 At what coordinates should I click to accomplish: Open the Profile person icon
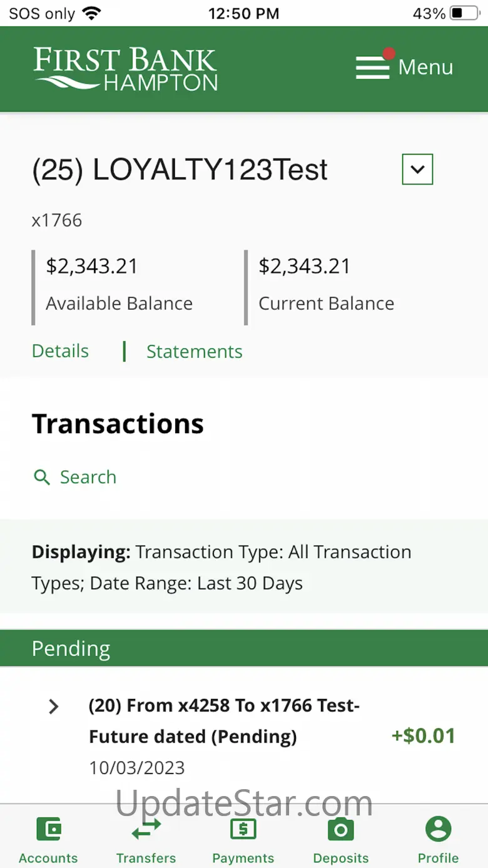tap(438, 830)
